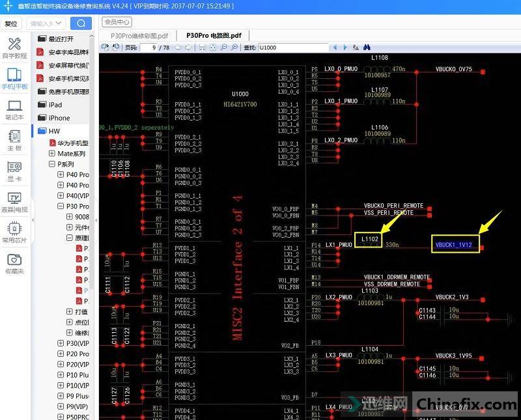Select the 手机|平板 phone and tablet category

click(14, 79)
